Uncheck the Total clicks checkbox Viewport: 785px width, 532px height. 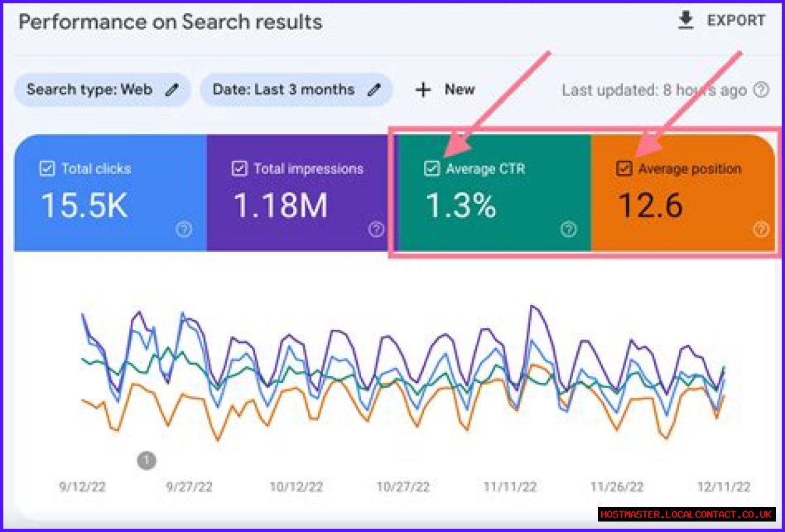(x=46, y=169)
